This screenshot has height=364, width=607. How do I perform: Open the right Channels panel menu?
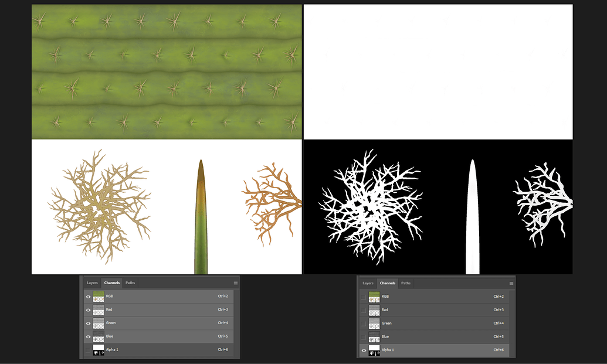point(510,283)
